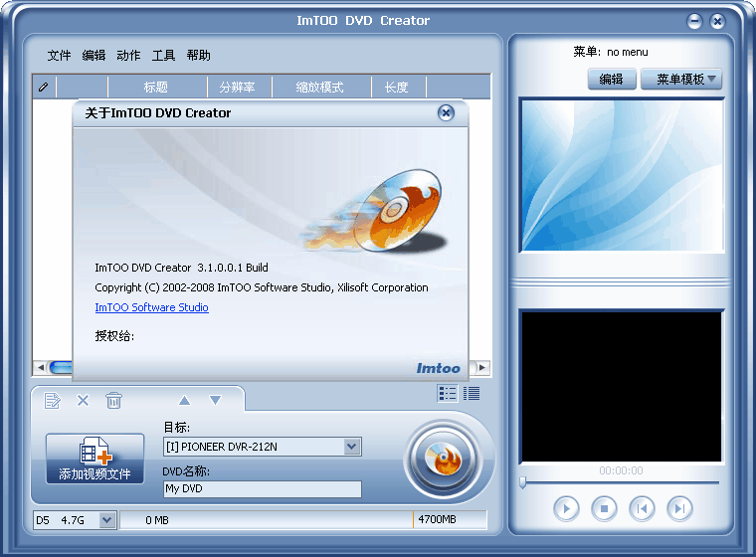Screen dimensions: 756x557
Task: Open the 文件 menu
Action: point(60,56)
